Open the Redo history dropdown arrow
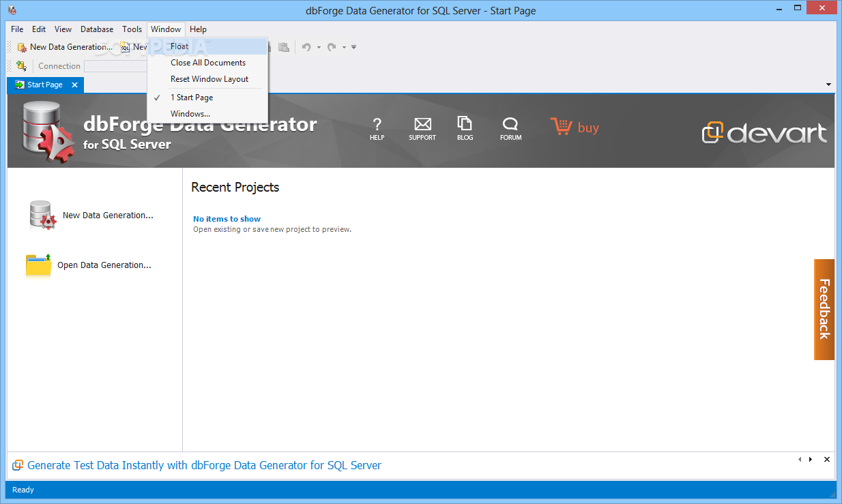The image size is (842, 504). click(x=344, y=47)
